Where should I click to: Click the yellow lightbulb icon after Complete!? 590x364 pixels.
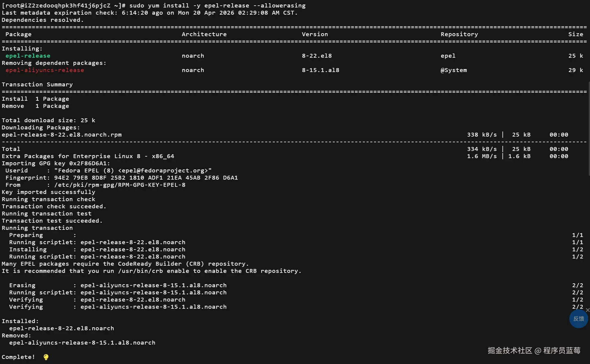click(46, 357)
